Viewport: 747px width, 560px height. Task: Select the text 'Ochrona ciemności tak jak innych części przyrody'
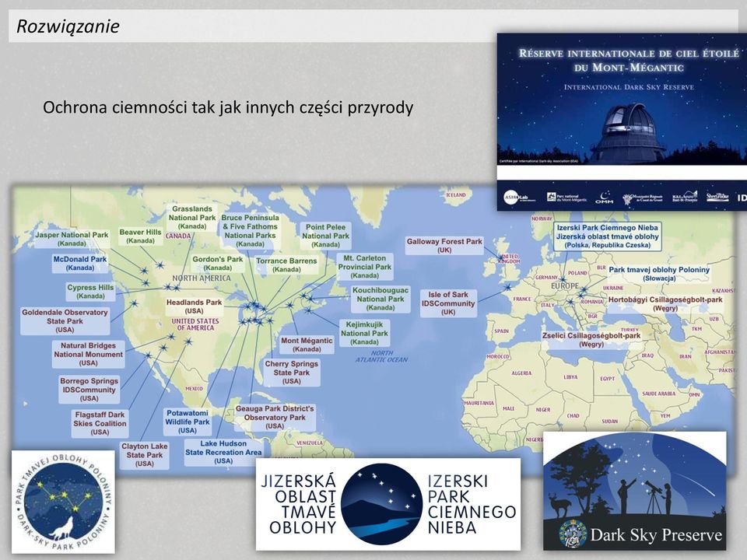[228, 107]
